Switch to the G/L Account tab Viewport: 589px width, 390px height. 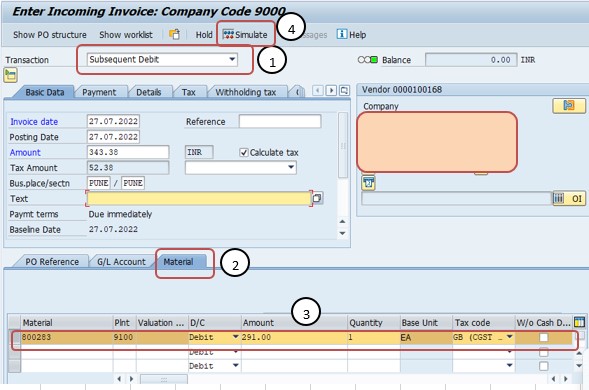click(121, 262)
